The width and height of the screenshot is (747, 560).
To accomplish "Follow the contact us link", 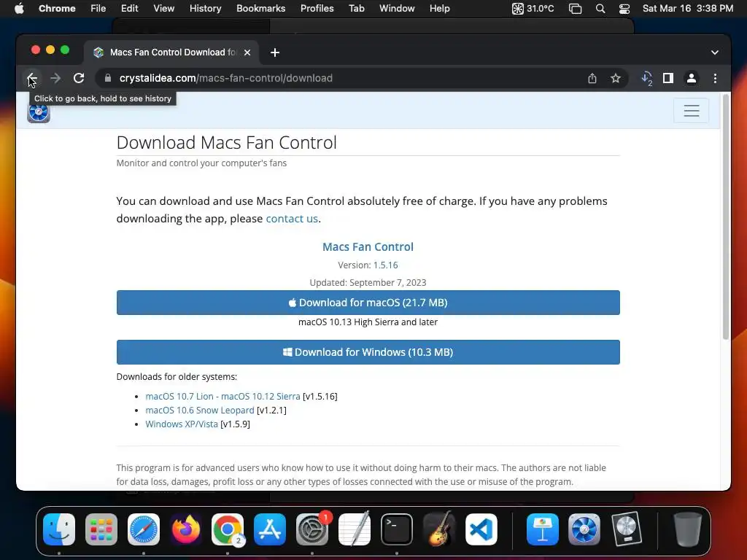I will (292, 219).
